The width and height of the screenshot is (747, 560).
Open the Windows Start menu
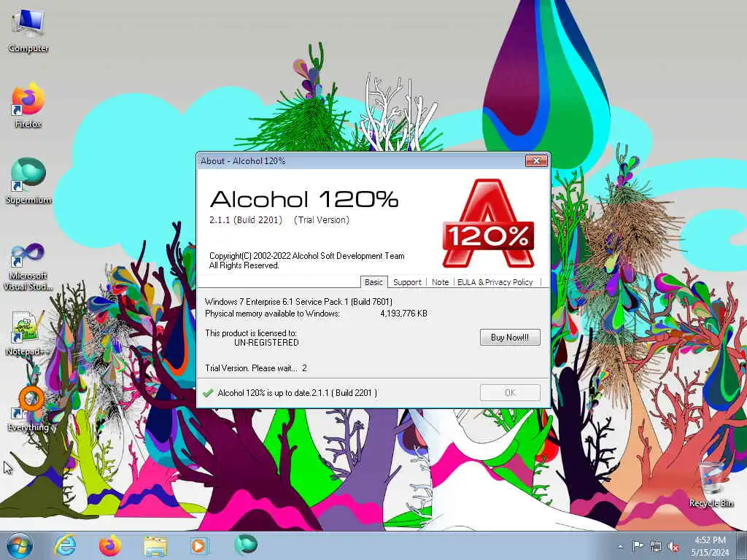pos(20,545)
